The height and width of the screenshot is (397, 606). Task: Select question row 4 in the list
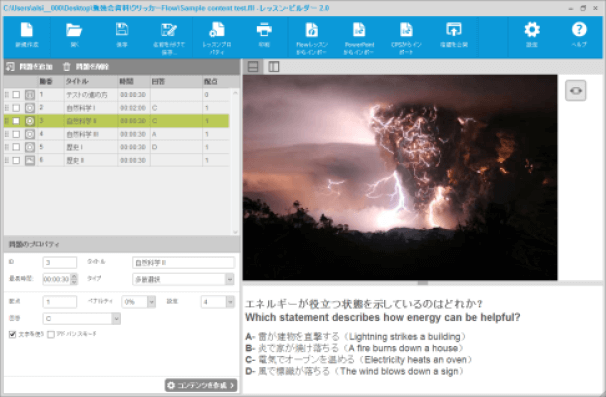116,134
